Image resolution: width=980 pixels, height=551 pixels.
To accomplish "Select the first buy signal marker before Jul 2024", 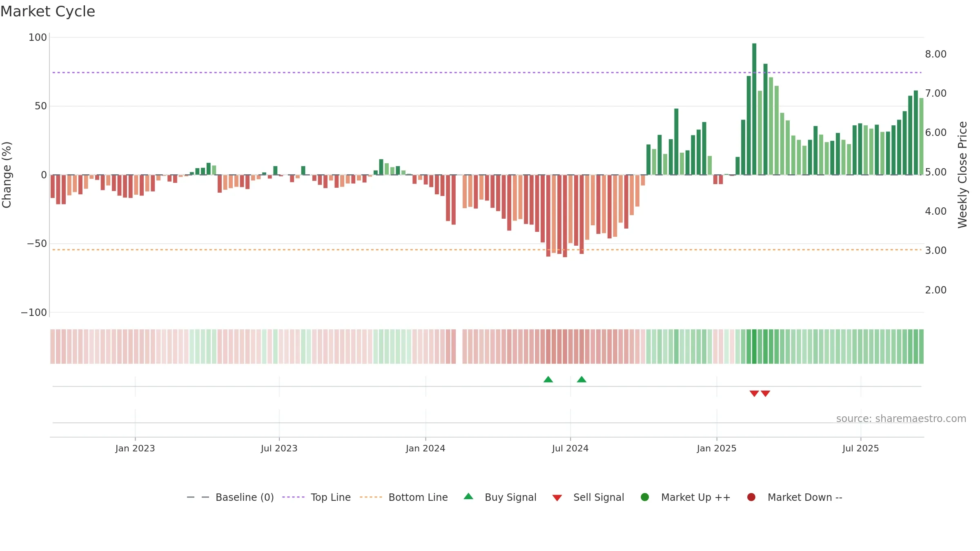I will click(548, 380).
